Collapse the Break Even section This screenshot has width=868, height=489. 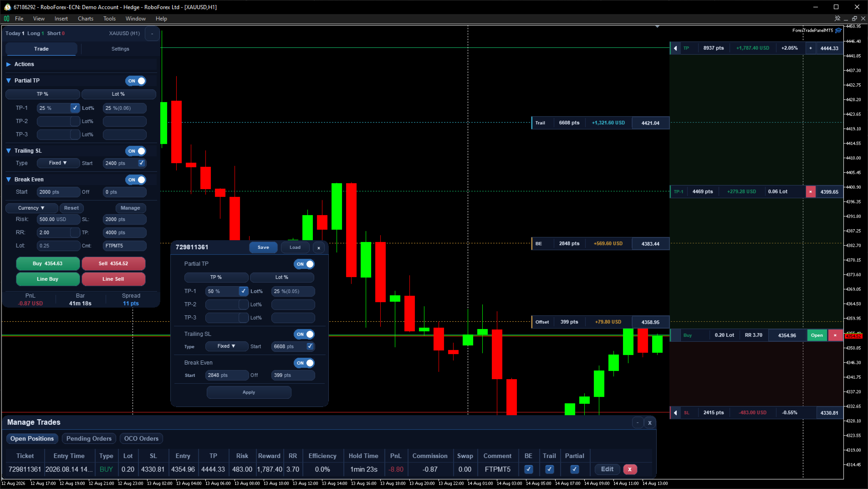8,180
